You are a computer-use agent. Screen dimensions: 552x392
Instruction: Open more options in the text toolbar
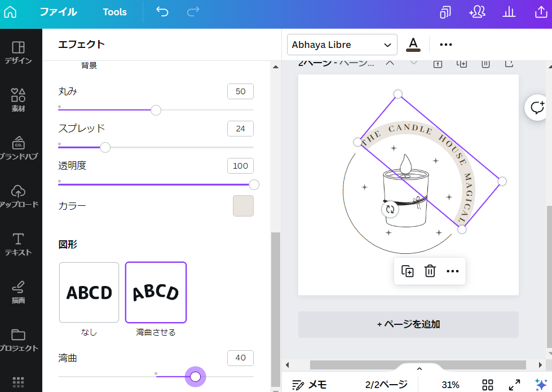click(445, 45)
